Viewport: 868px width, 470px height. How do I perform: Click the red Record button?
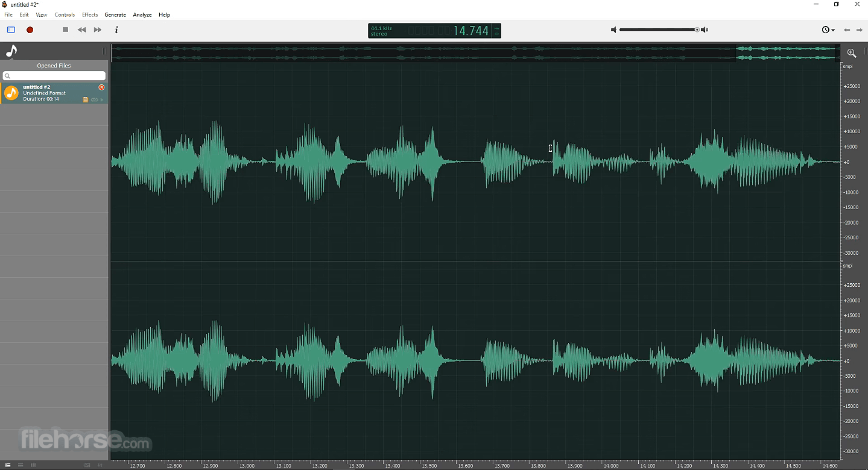[x=30, y=30]
